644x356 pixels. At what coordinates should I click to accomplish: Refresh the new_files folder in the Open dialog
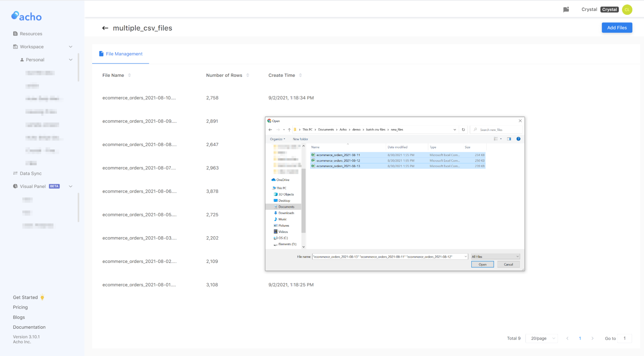463,129
